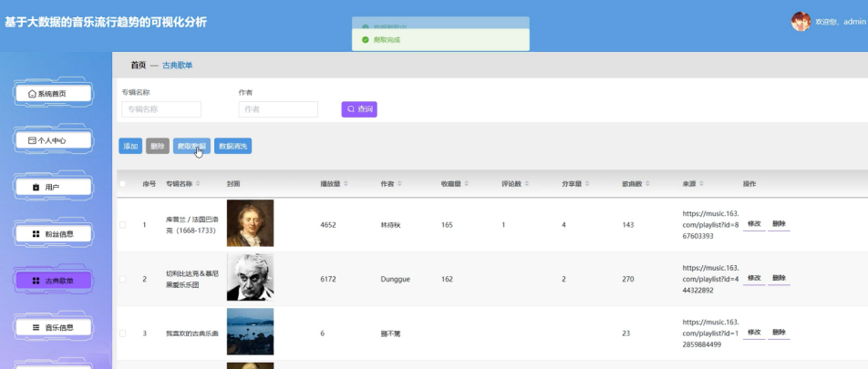
Task: Click 删除 for the 我喜欢的古典乐曲 row
Action: pyautogui.click(x=779, y=332)
